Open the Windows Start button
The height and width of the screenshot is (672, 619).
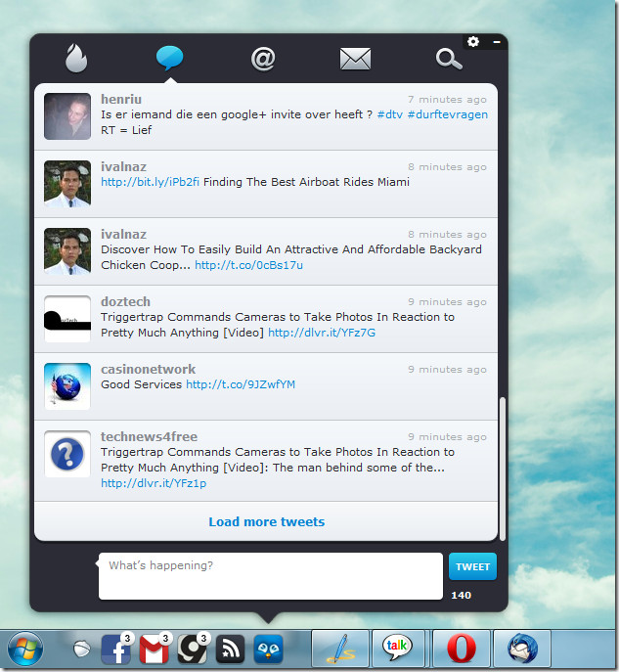(25, 649)
